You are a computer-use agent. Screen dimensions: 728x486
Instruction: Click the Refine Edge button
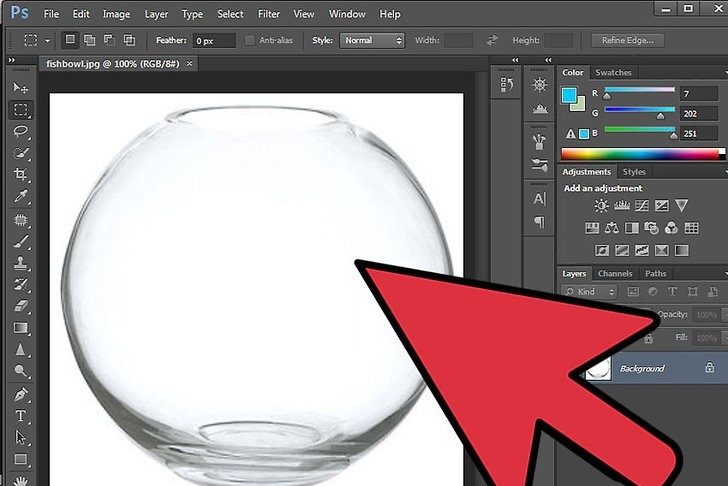[x=627, y=41]
